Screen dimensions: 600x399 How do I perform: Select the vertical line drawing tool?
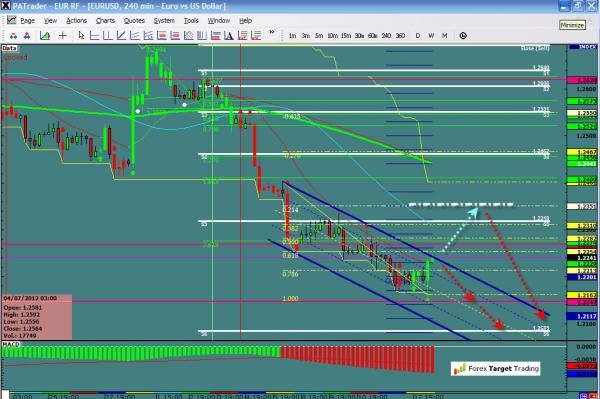(x=108, y=36)
